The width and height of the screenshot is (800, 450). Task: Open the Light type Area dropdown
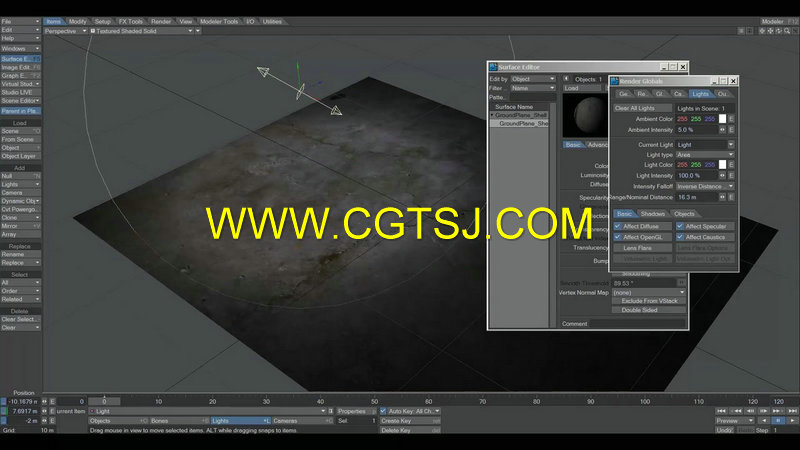pos(705,155)
